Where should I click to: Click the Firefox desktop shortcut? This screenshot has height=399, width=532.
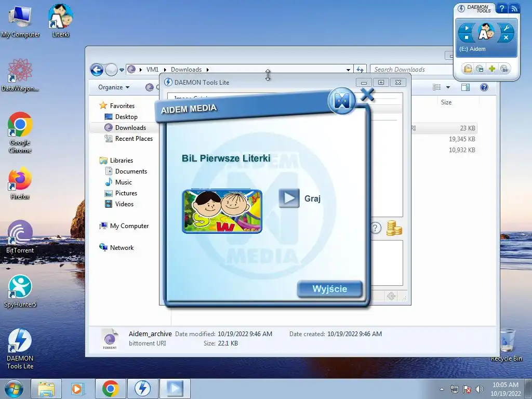coord(20,183)
